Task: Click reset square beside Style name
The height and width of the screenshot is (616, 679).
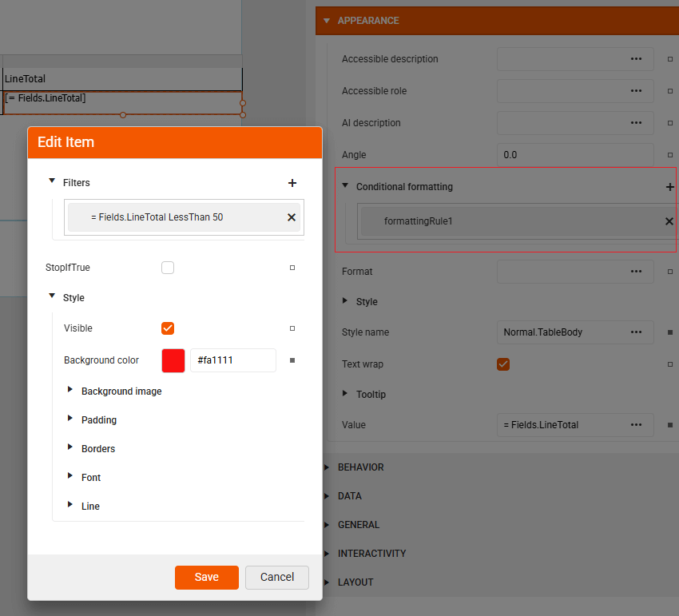Action: [670, 332]
